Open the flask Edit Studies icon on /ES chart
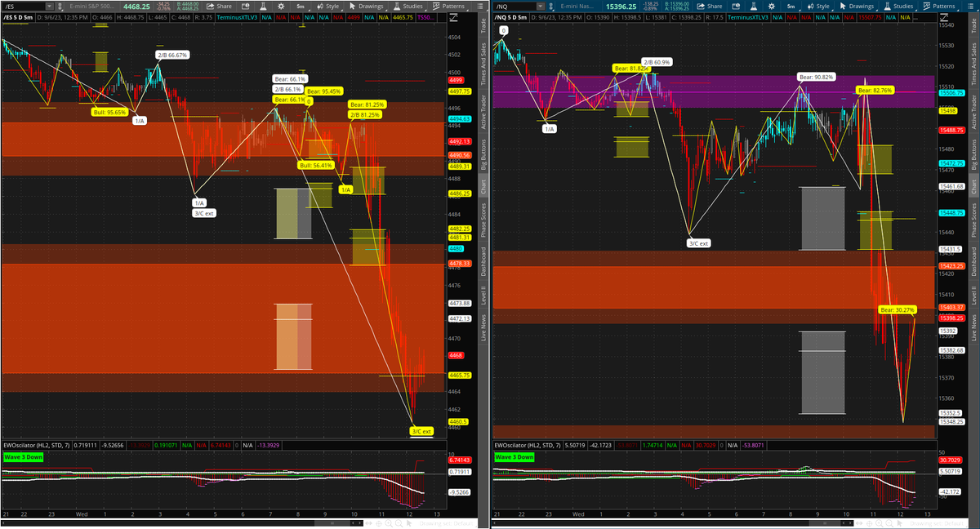Screen dimensions: 980x529 point(263,7)
